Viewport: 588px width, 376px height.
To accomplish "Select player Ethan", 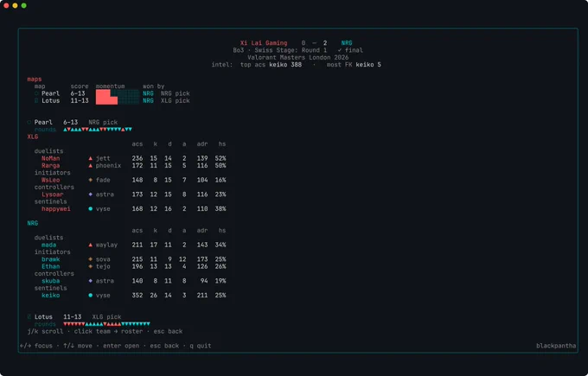I will (x=51, y=266).
